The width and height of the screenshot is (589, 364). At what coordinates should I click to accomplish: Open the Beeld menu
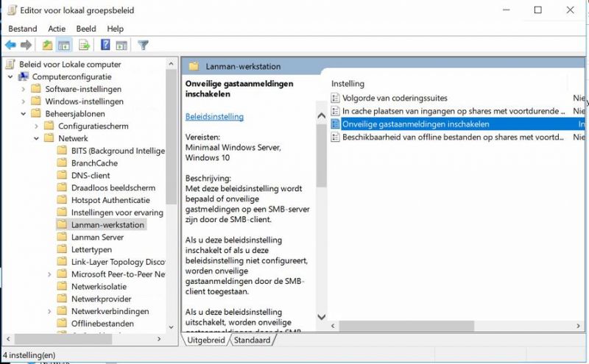tap(86, 29)
